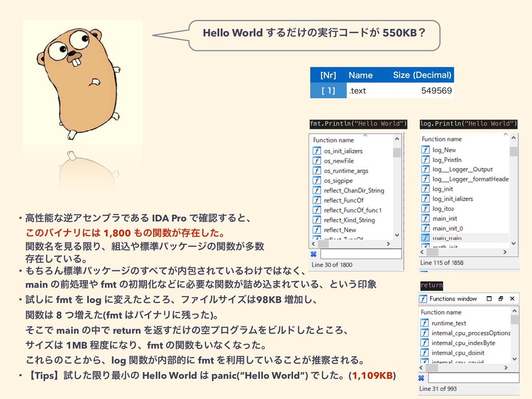Select internal_cpu_indexByte in Functions window
532x399 pixels.
(x=463, y=343)
